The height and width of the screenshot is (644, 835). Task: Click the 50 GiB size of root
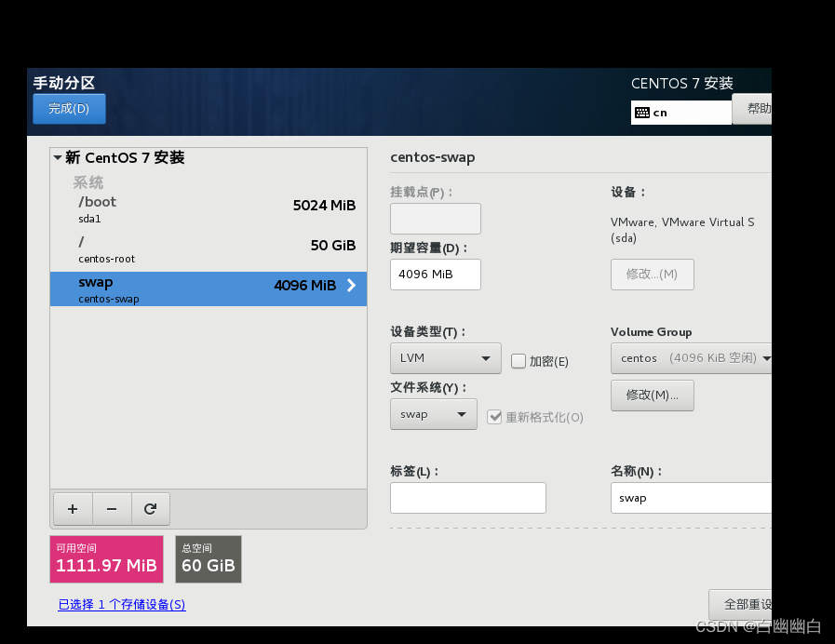[x=333, y=246]
